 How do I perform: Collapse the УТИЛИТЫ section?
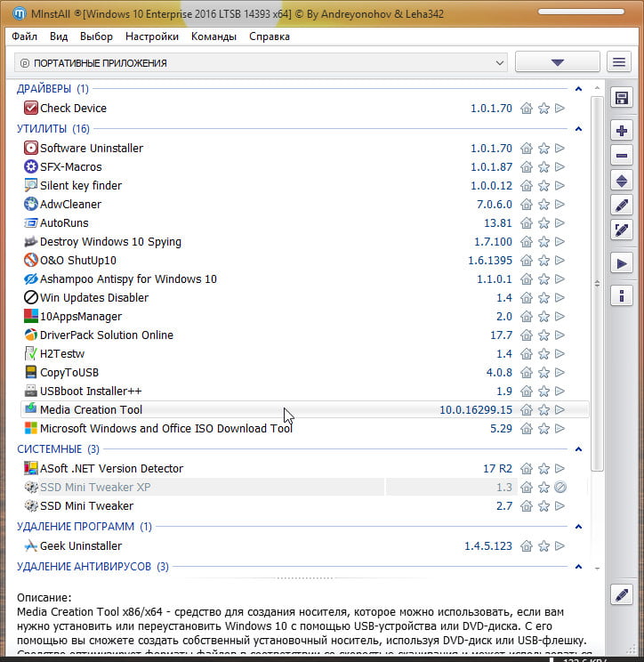[x=578, y=129]
